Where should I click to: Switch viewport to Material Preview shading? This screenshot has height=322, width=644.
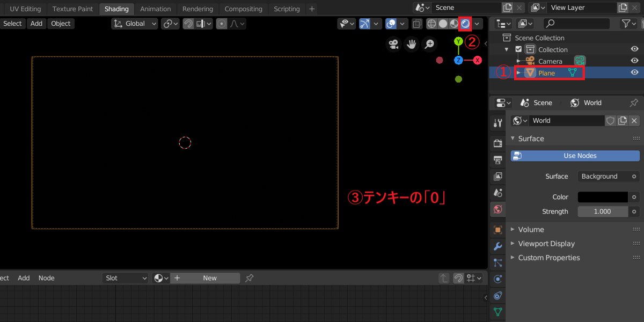453,23
